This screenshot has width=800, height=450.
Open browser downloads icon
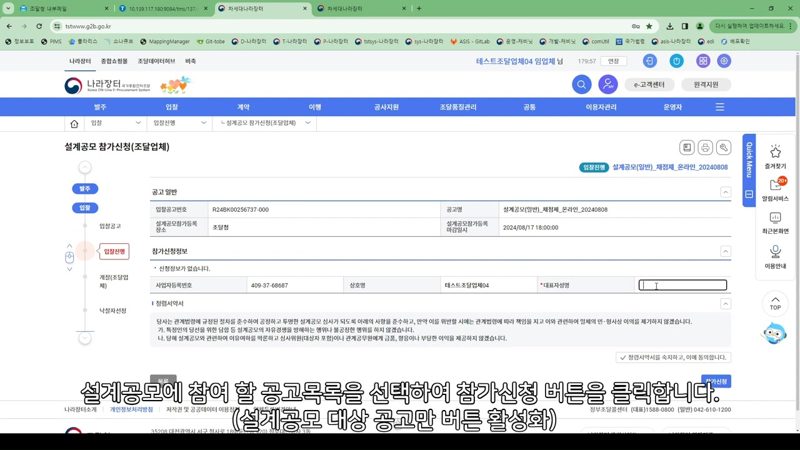[670, 26]
